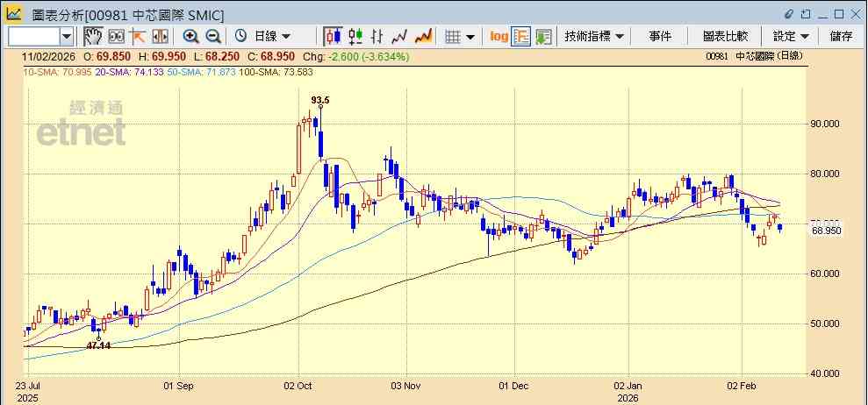The height and width of the screenshot is (405, 868).
Task: Click the binoculars view icon
Action: pyautogui.click(x=116, y=37)
